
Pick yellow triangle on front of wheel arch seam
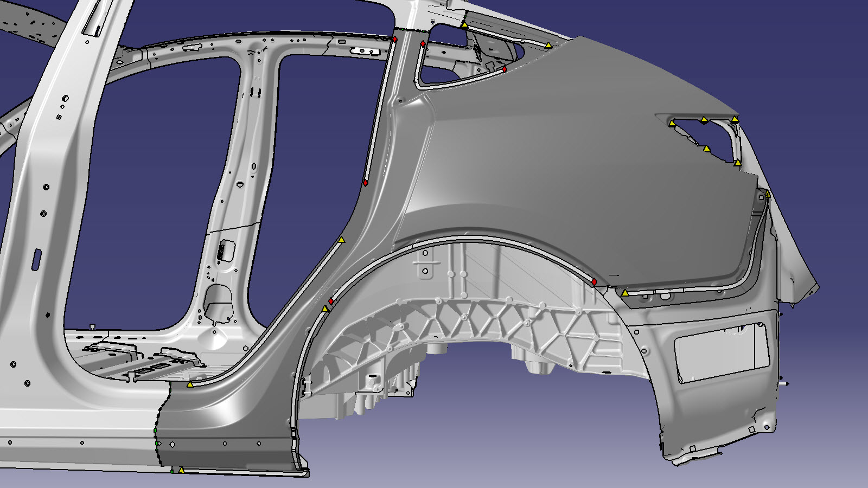(x=325, y=309)
